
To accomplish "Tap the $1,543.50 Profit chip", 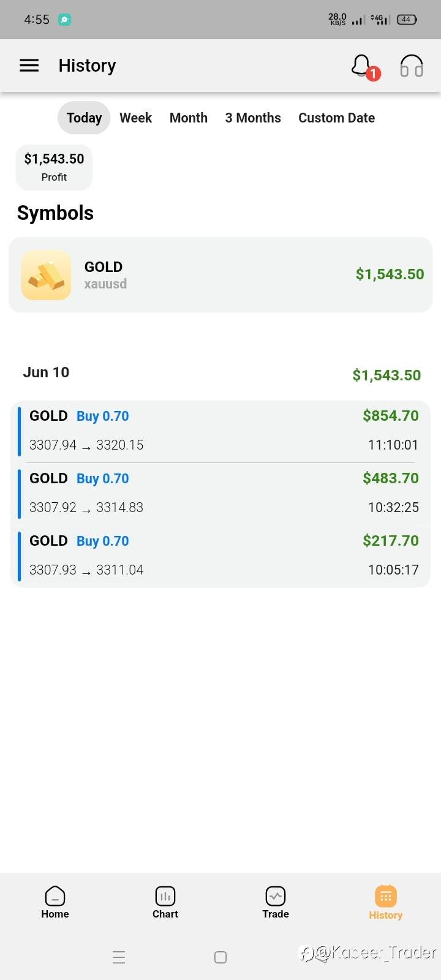I will (54, 167).
